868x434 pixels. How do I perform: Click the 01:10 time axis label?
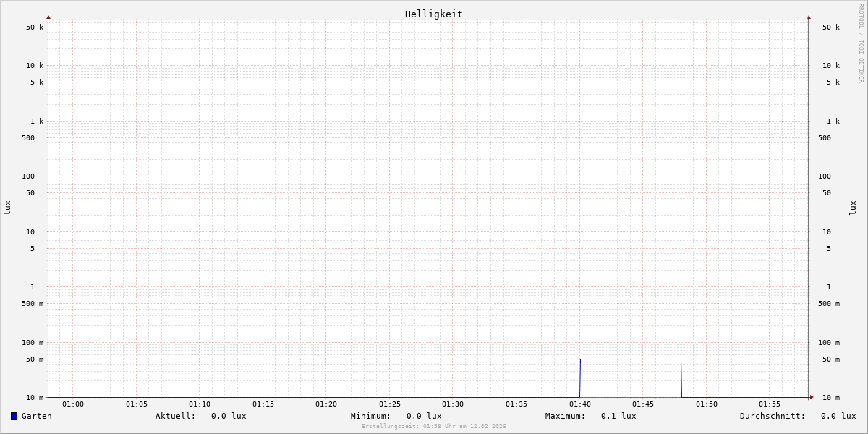tap(200, 404)
